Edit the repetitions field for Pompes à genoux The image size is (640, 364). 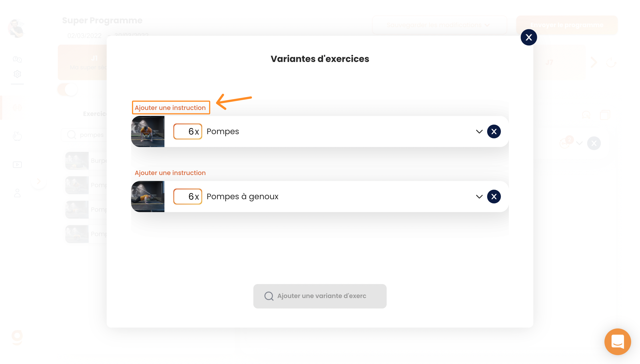coord(188,197)
